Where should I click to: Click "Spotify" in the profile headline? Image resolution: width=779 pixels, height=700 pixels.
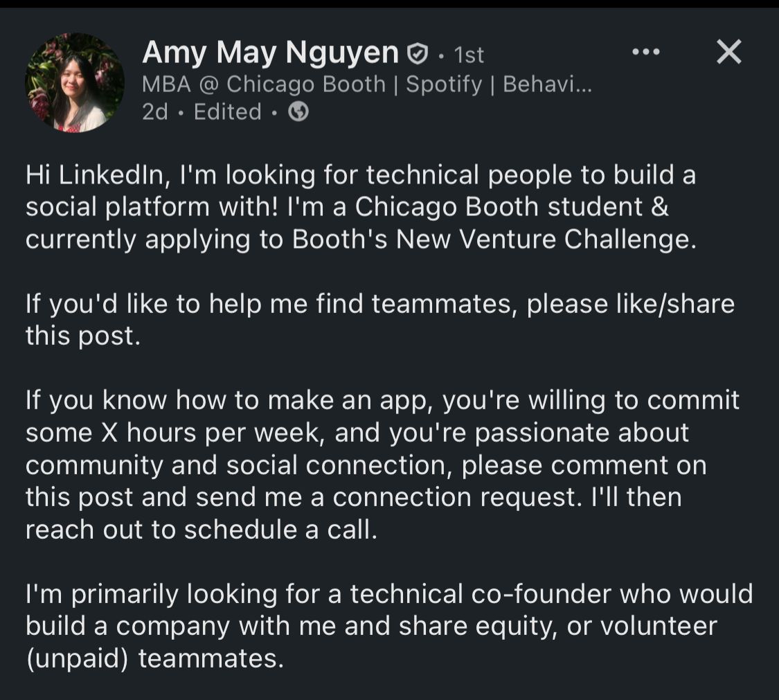click(444, 84)
